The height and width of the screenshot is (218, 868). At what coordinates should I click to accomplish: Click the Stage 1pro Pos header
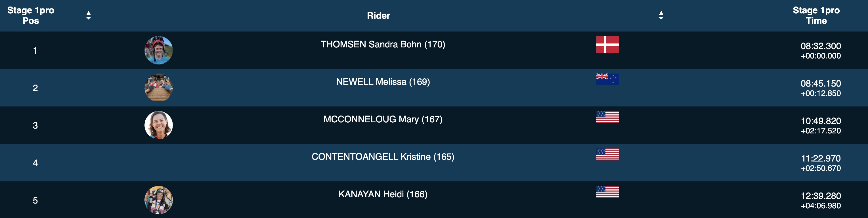click(31, 16)
